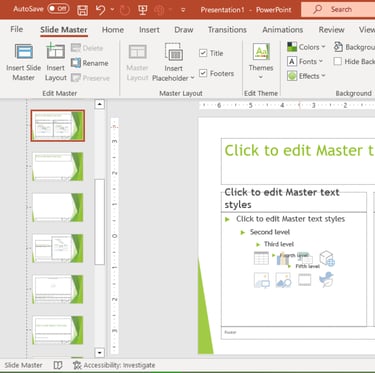375x373 pixels.
Task: Switch to Animations tab
Action: [283, 30]
